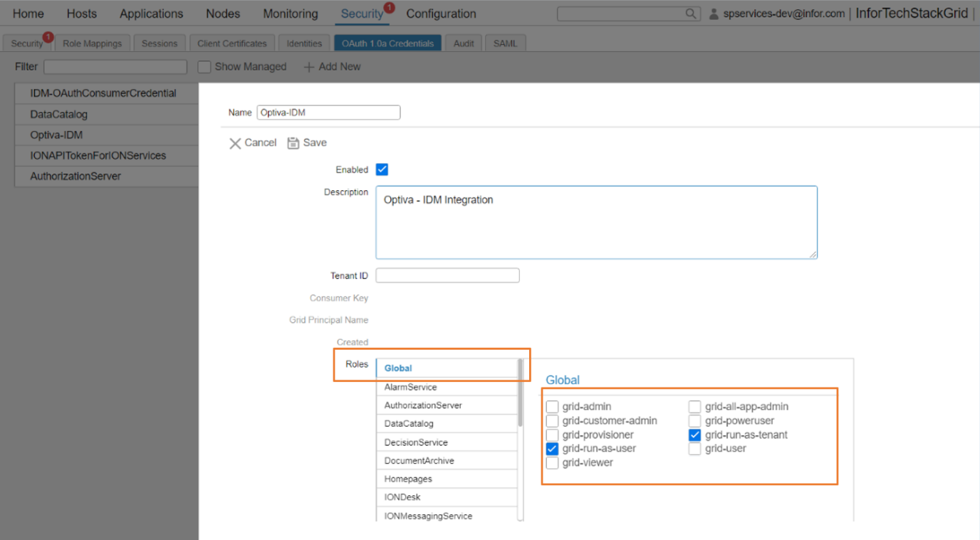Open the Monitoring menu

[x=290, y=14]
